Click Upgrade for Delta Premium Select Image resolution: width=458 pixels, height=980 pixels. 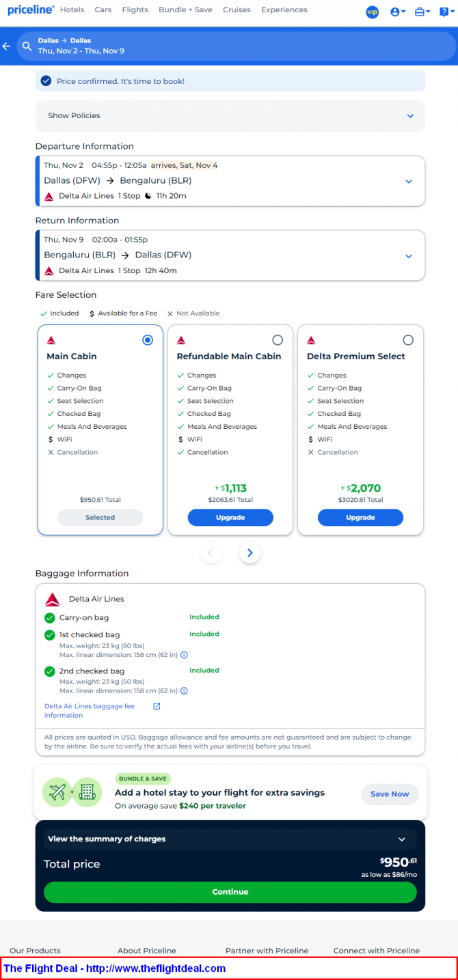pyautogui.click(x=360, y=518)
